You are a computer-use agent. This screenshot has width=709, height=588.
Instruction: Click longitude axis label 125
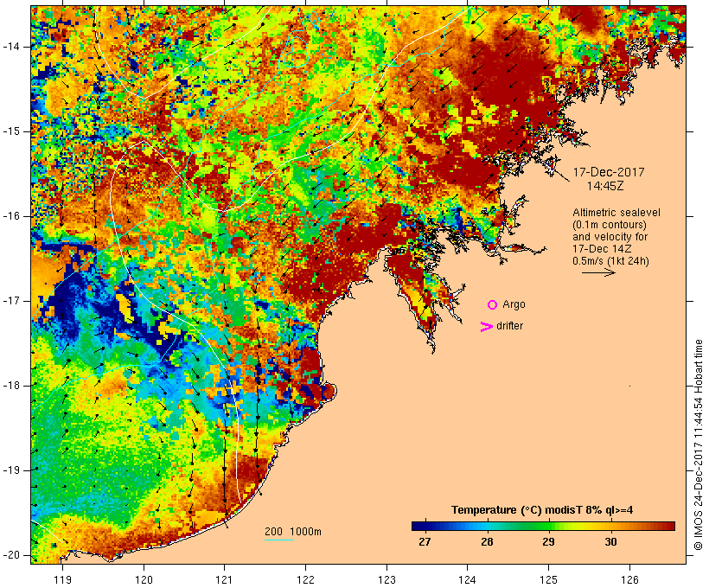(548, 579)
